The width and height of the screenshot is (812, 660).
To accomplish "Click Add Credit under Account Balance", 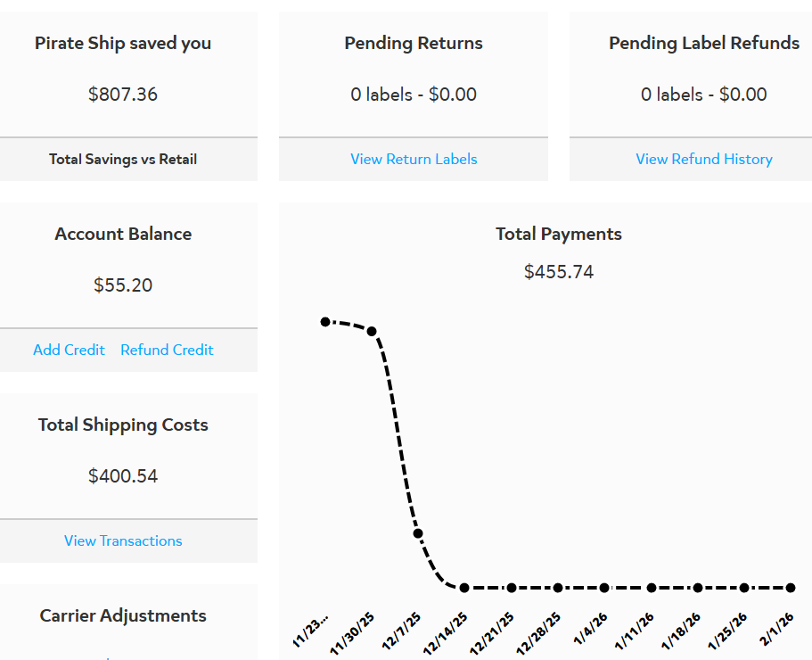I will 69,351.
